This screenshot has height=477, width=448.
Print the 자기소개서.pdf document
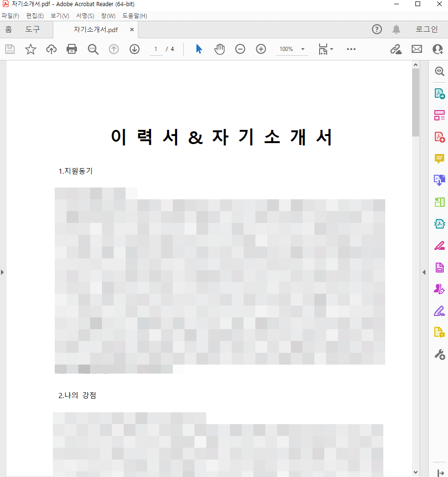point(72,49)
